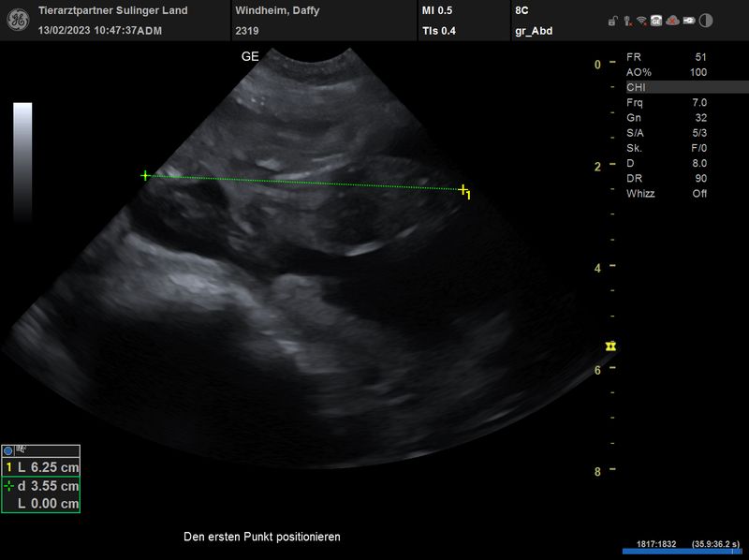The height and width of the screenshot is (560, 749).
Task: Click the status hint Den ersten Punkt positionieren
Action: pyautogui.click(x=262, y=537)
